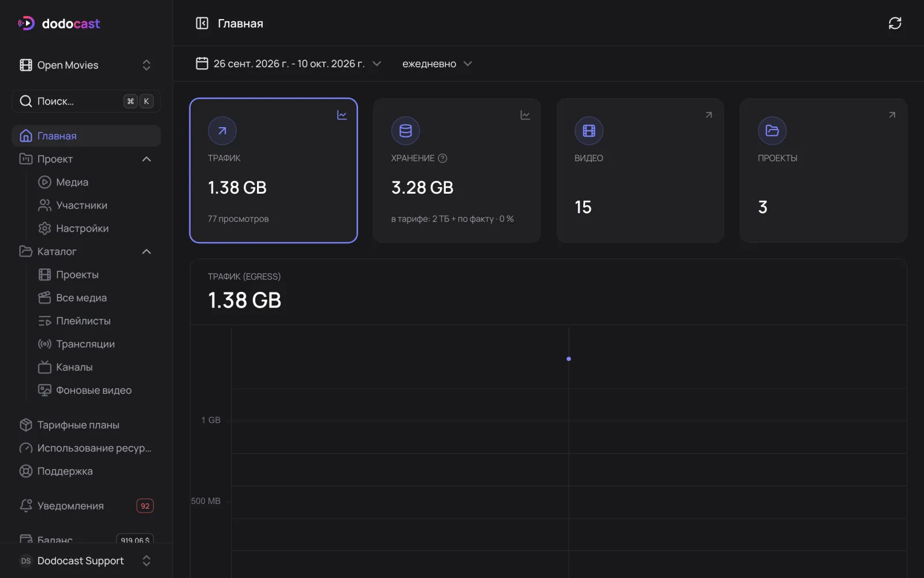Viewport: 924px width, 578px height.
Task: Open ПРОЕКТЫ card arrow link icon
Action: (x=892, y=115)
